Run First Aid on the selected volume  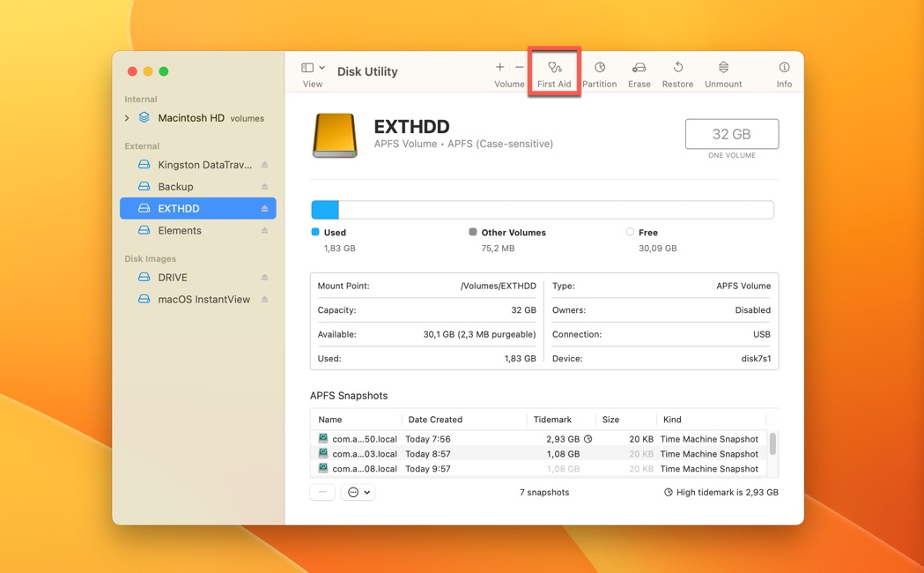554,72
